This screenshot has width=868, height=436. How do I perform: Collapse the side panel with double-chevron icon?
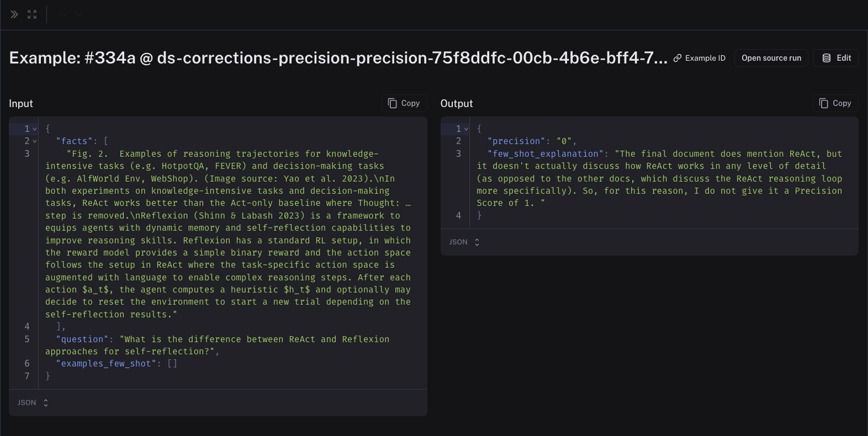[14, 14]
